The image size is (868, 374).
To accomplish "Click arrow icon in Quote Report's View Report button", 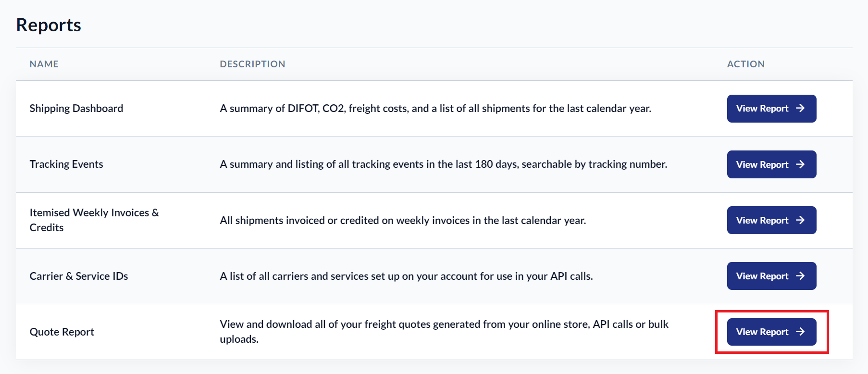I will 800,332.
